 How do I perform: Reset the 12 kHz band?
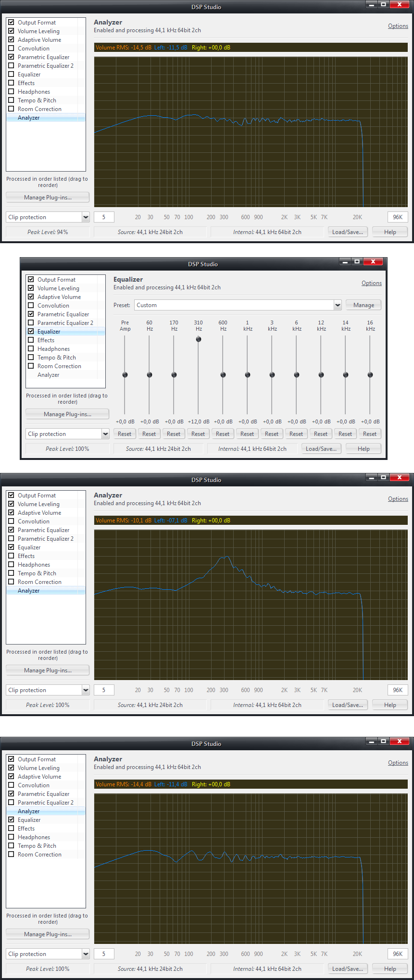(321, 434)
